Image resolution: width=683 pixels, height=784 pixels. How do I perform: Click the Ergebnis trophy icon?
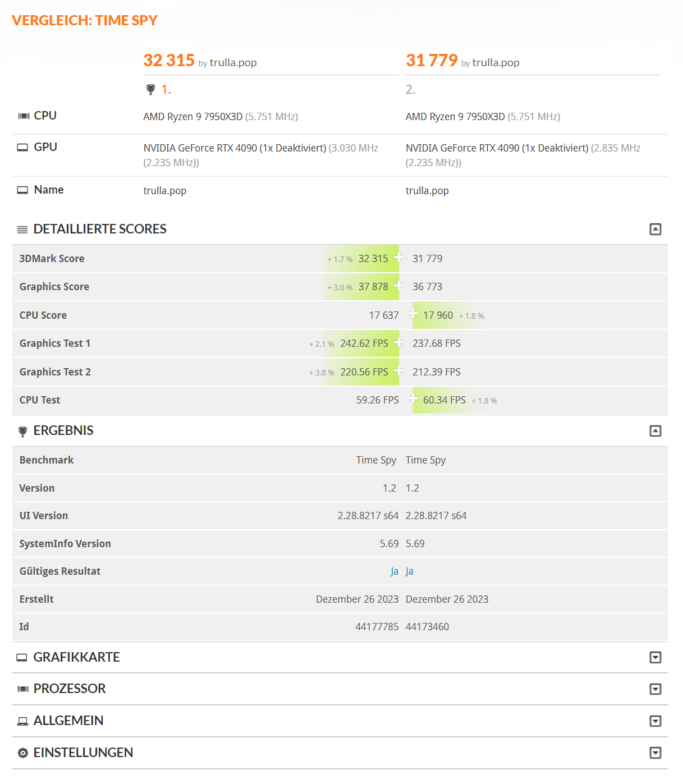pos(22,432)
